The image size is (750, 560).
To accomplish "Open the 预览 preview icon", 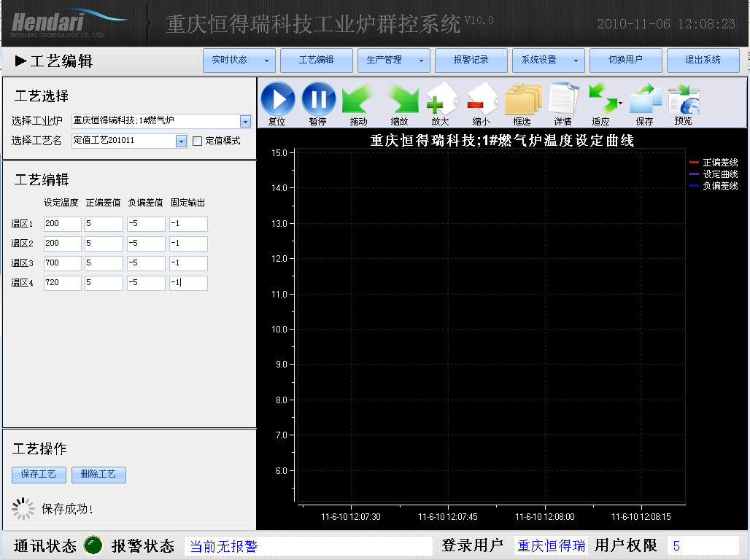I will click(x=684, y=101).
